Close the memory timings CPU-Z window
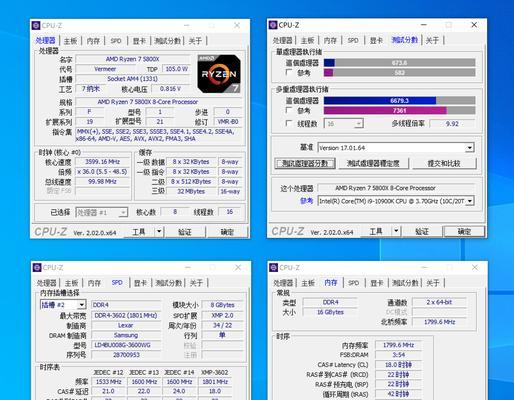This screenshot has height=400, width=514. pyautogui.click(x=475, y=267)
